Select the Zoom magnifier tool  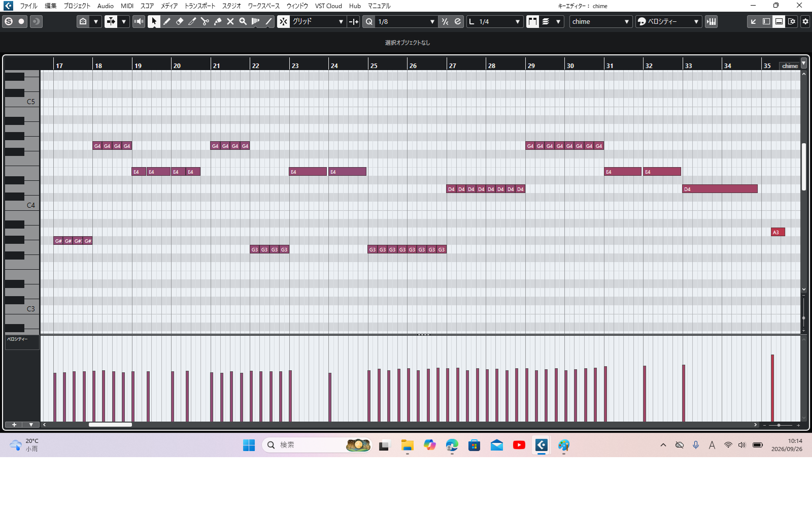point(243,21)
